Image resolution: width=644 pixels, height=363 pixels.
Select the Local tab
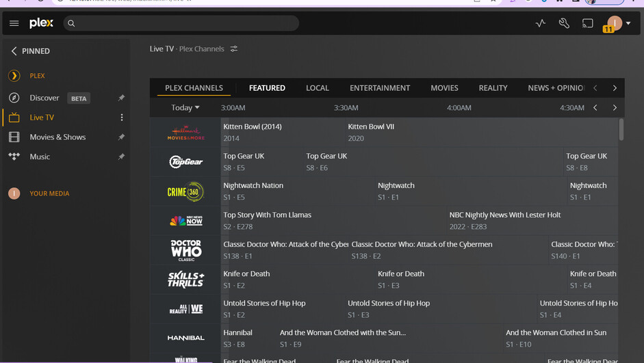click(x=318, y=88)
